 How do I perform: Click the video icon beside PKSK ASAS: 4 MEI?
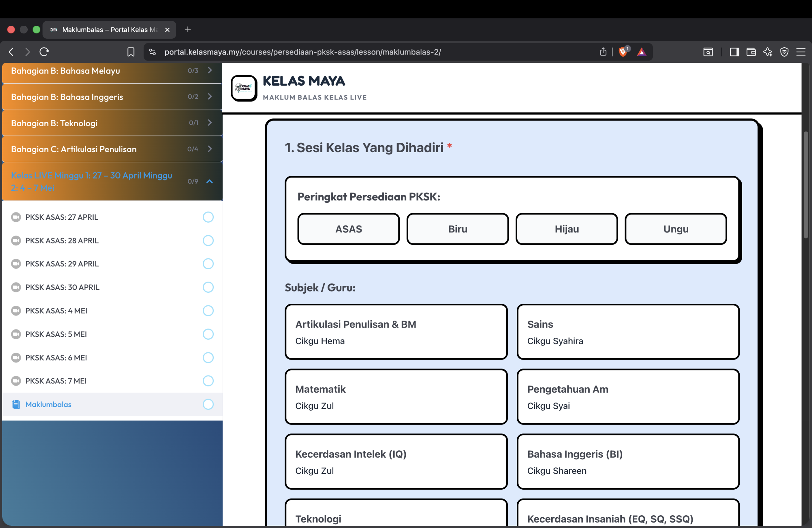[16, 311]
